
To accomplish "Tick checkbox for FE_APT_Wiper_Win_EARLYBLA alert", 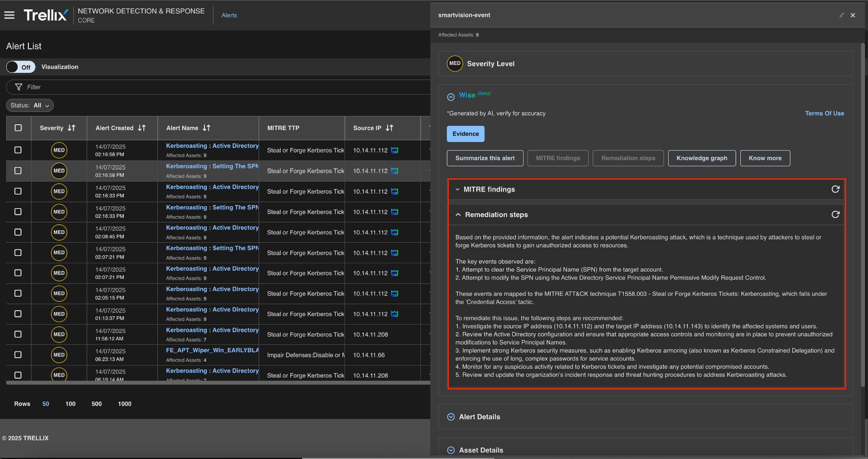I will click(18, 355).
